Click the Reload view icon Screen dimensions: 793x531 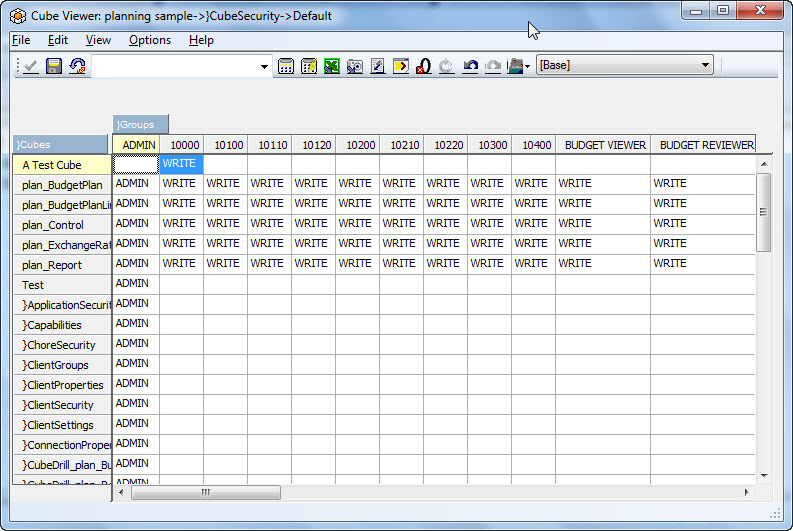[x=77, y=66]
